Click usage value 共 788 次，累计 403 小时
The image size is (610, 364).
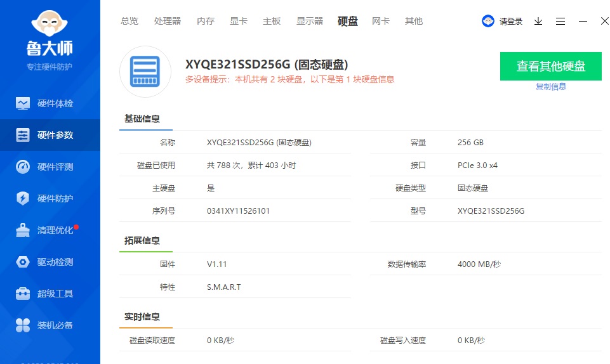pyautogui.click(x=251, y=166)
